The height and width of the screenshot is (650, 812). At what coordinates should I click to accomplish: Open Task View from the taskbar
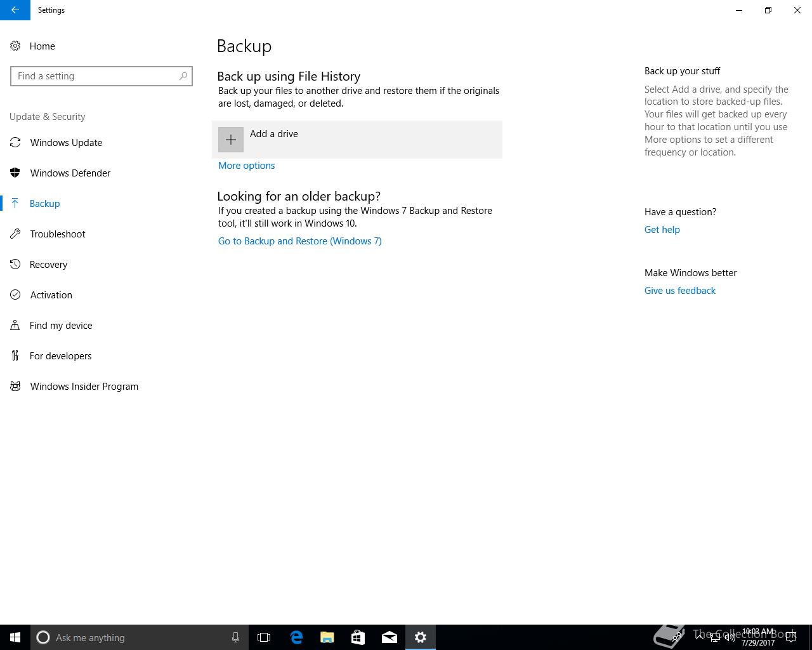point(264,637)
